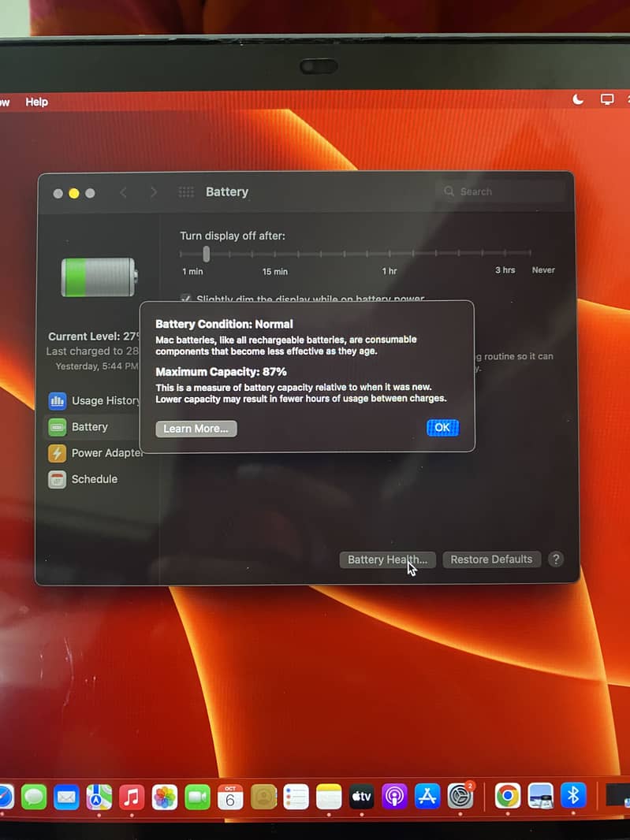Image resolution: width=630 pixels, height=840 pixels.
Task: Open Podcasts app from dock
Action: 394,797
